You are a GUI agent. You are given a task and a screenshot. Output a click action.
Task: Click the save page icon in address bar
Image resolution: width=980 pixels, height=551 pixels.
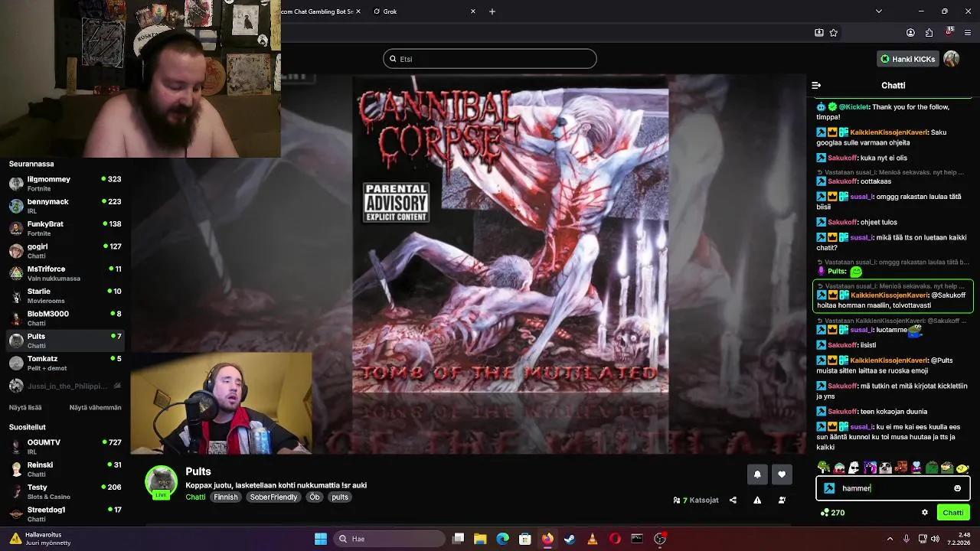(818, 33)
